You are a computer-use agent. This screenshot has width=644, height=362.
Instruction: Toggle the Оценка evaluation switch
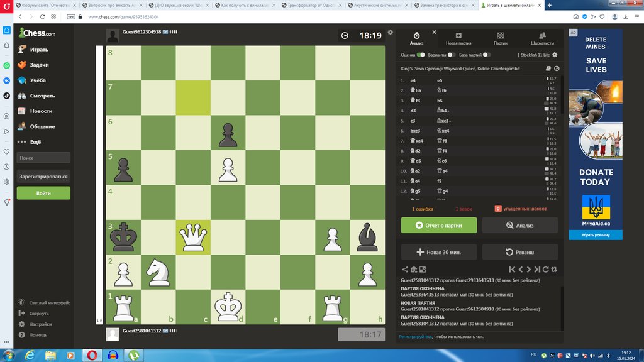tap(421, 55)
